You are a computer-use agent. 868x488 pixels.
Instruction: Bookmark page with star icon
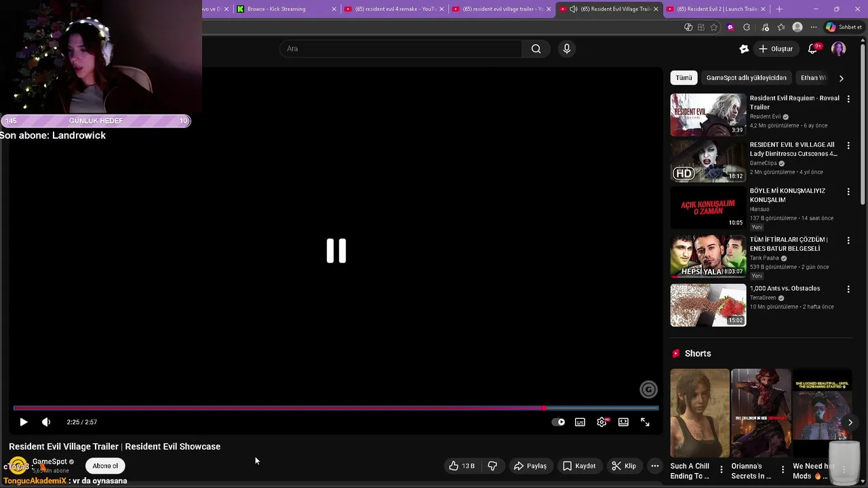[714, 27]
